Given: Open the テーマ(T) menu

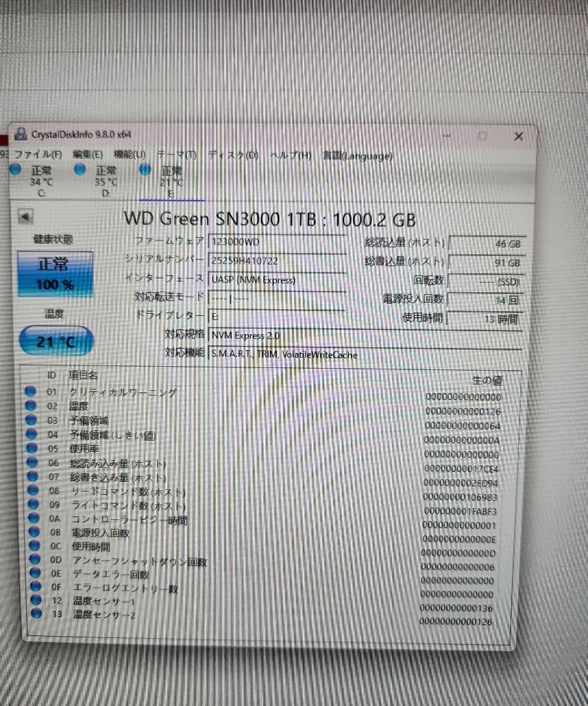Looking at the screenshot, I should (177, 155).
